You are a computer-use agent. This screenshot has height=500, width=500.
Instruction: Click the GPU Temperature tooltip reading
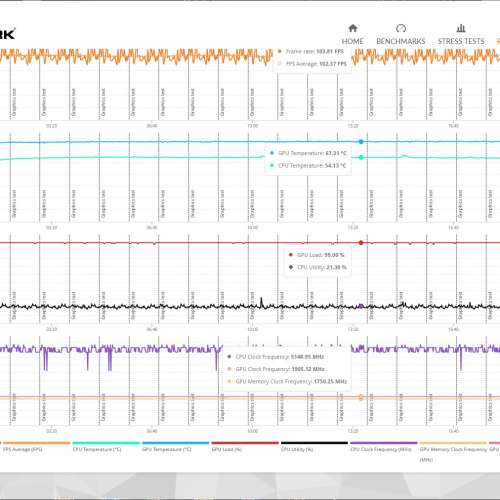coord(312,153)
